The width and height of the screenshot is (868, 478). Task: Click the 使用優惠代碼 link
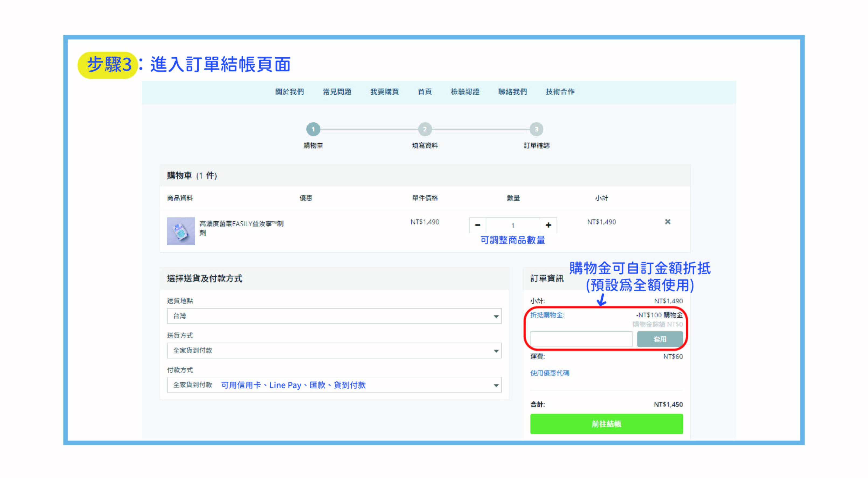pyautogui.click(x=550, y=373)
